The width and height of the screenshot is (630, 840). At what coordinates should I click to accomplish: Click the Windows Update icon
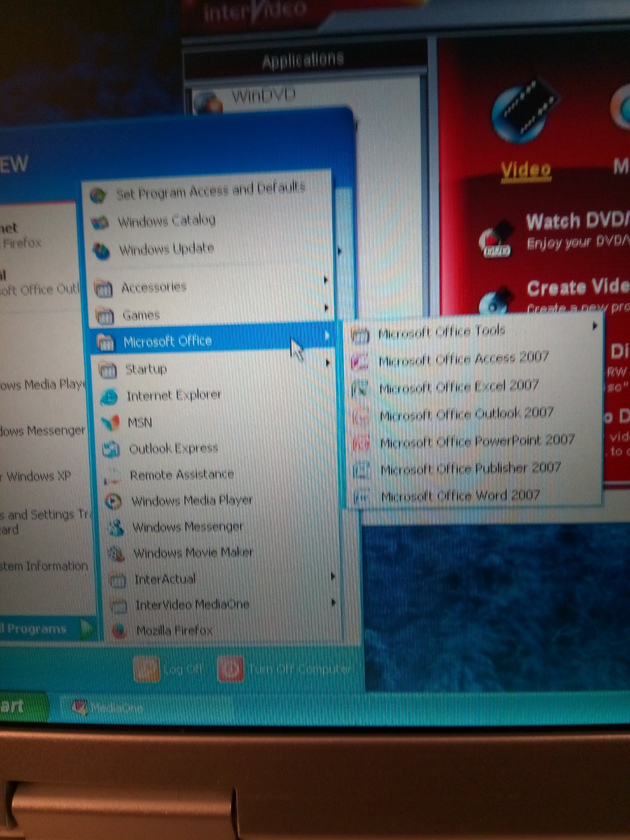(x=101, y=250)
